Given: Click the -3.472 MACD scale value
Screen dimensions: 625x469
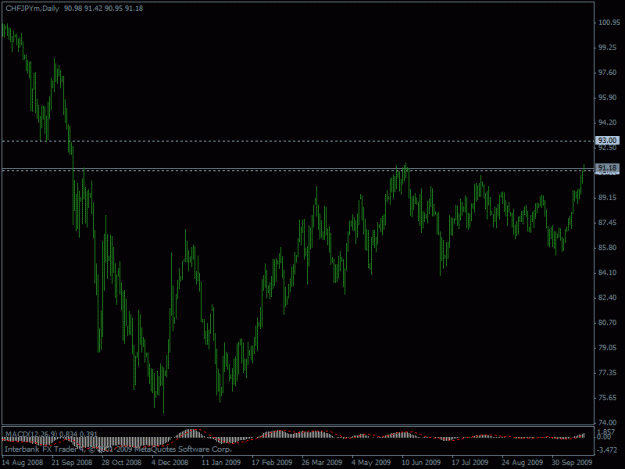Looking at the screenshot, I should (x=608, y=450).
